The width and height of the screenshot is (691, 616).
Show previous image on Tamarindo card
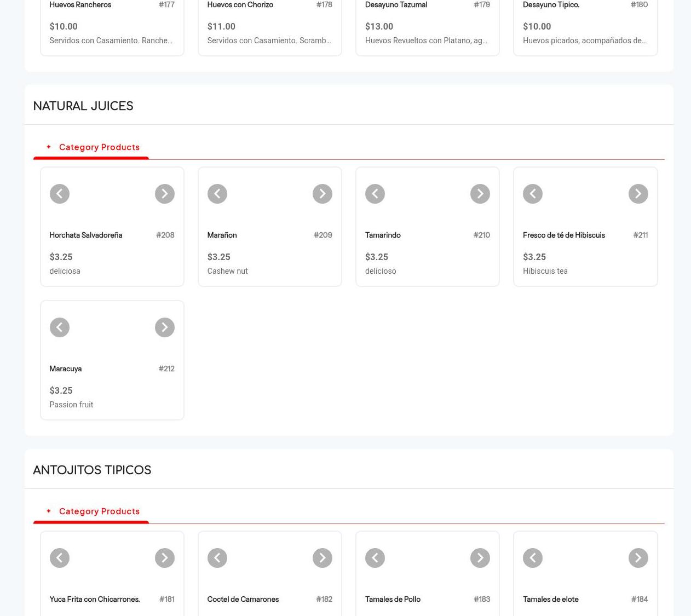tap(375, 194)
